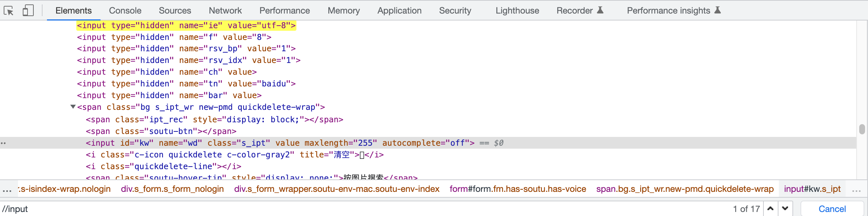This screenshot has width=868, height=216.
Task: Click the right breadcrumb overflow ellipsis
Action: coord(856,190)
